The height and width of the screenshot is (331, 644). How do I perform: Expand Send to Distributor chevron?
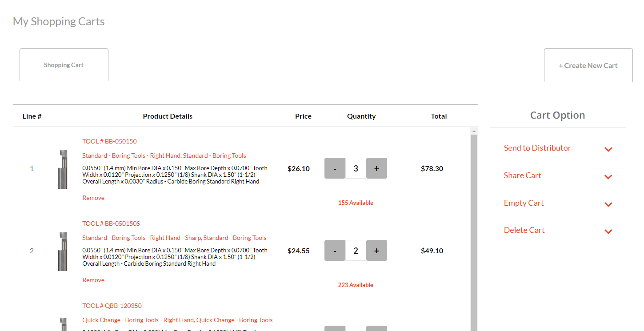608,149
